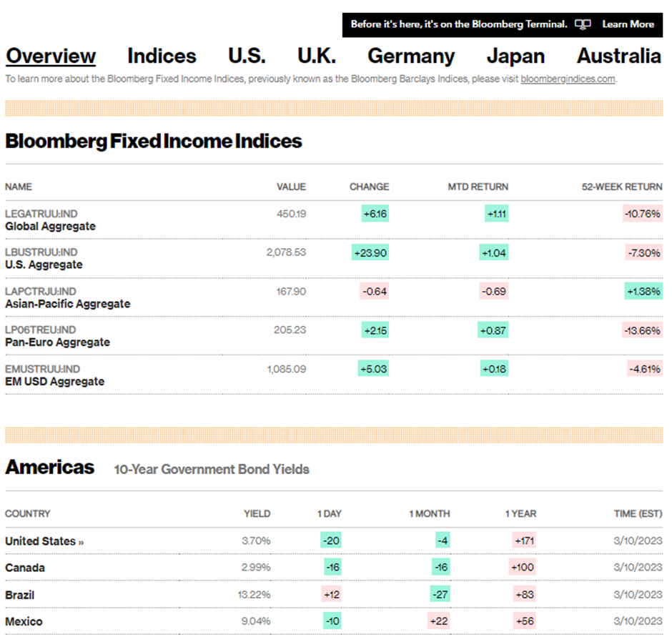Click the 1 YEAR column header
This screenshot has height=642, width=672.
pos(520,513)
